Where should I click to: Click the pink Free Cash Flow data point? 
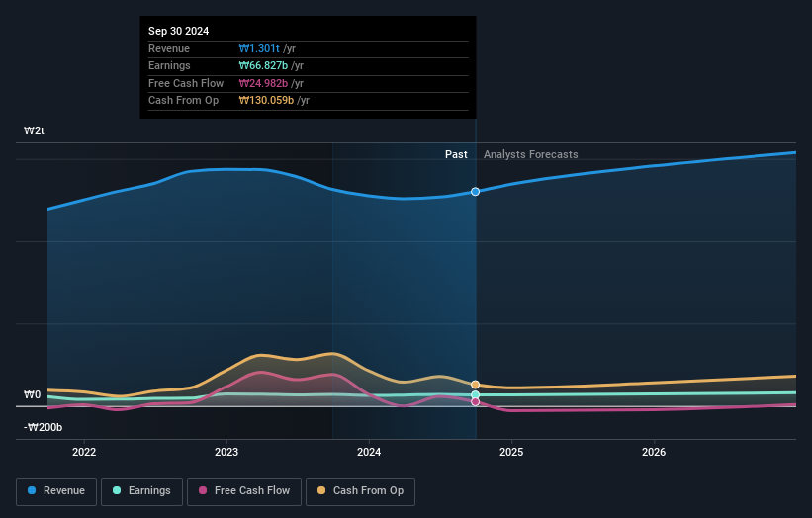point(476,402)
